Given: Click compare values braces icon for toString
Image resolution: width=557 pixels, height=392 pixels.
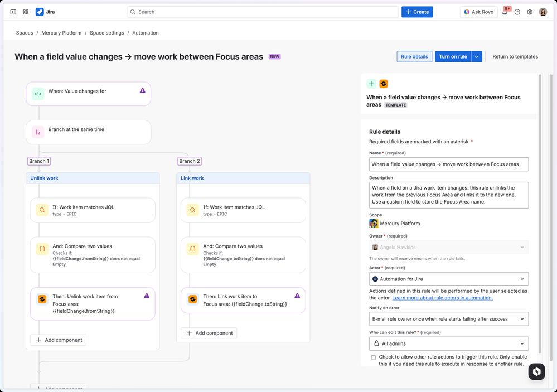Looking at the screenshot, I should pyautogui.click(x=192, y=249).
